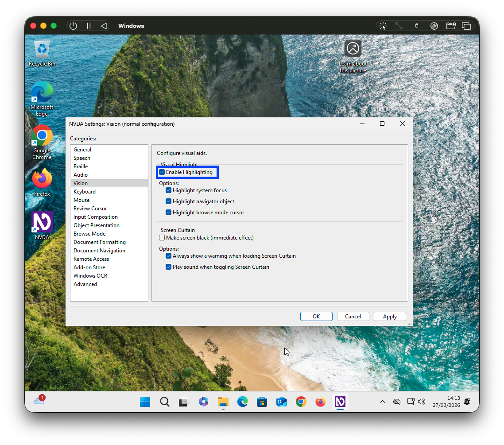Open the Microsoft Store
Viewport: 504px width, 445px height.
coord(262,402)
